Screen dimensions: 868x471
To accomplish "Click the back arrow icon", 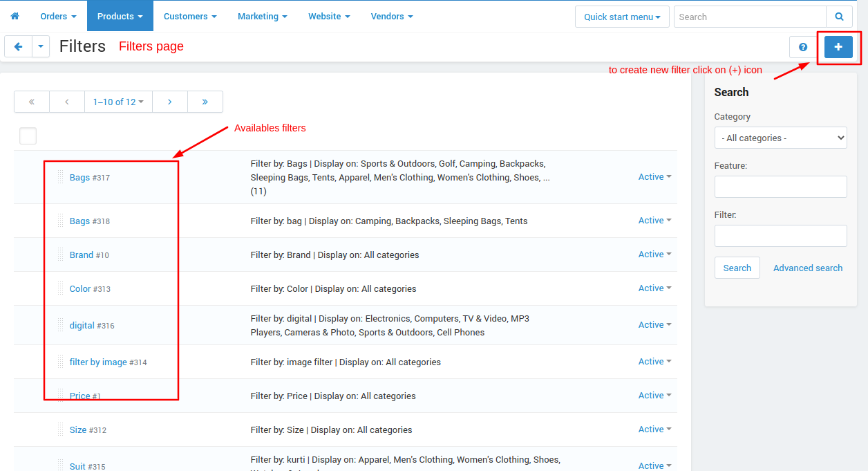I will (x=18, y=46).
